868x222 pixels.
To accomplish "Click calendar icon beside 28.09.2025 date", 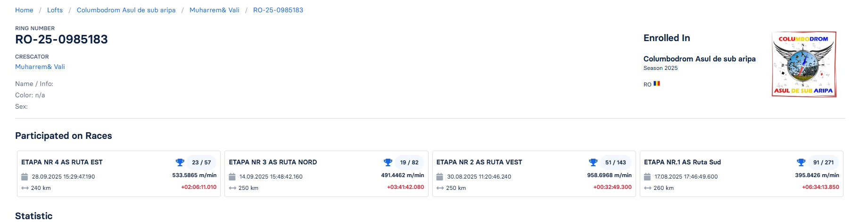I will (25, 177).
